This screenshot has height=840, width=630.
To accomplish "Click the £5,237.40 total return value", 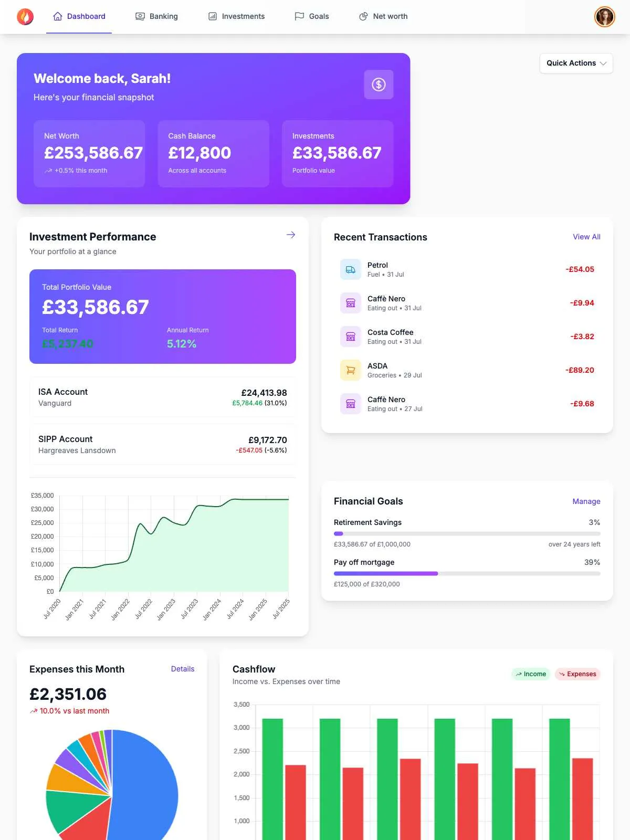I will 68,344.
